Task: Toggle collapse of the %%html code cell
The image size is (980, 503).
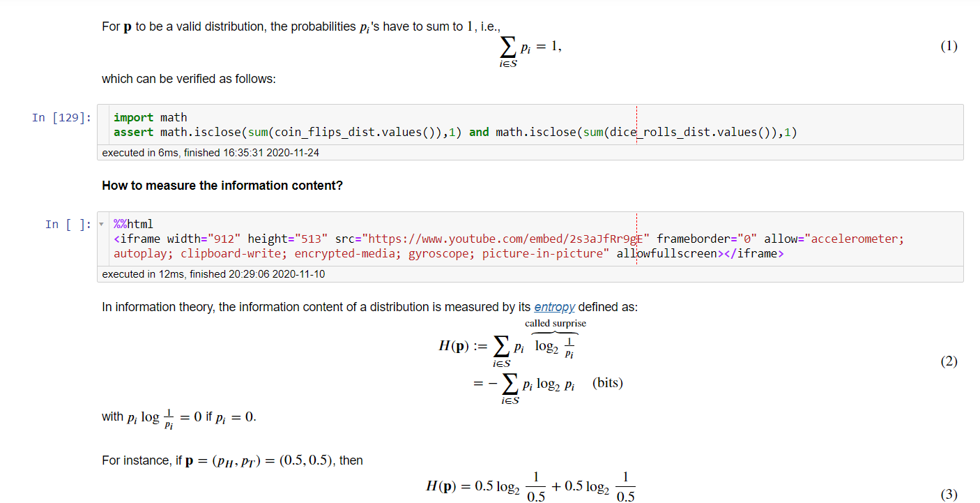Action: [x=102, y=223]
